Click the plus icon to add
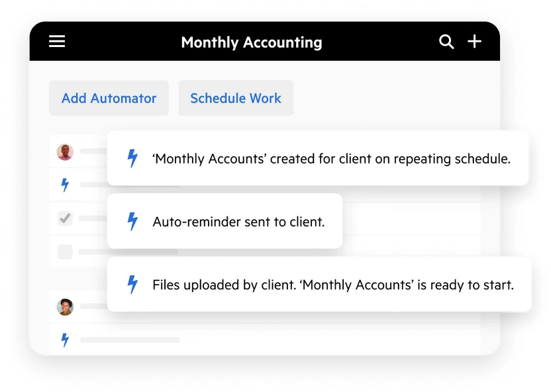The image size is (551, 392). click(x=475, y=42)
